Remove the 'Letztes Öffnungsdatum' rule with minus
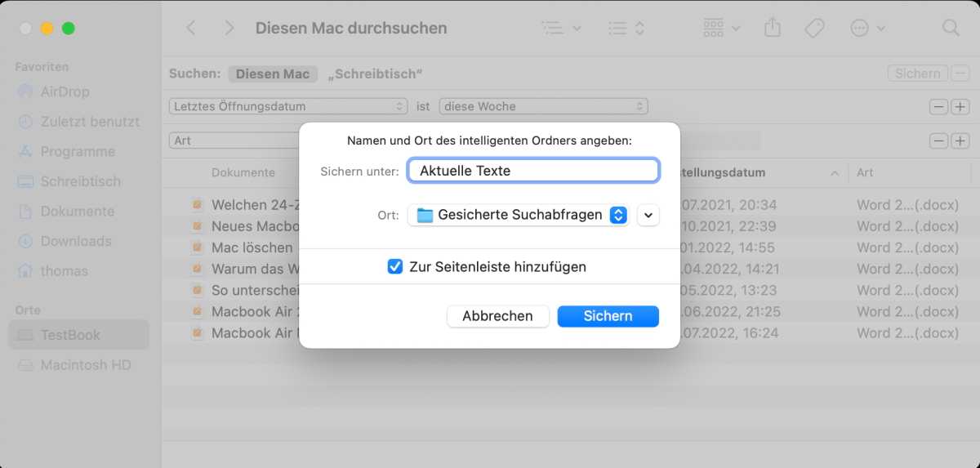Viewport: 980px width, 468px height. click(x=939, y=107)
